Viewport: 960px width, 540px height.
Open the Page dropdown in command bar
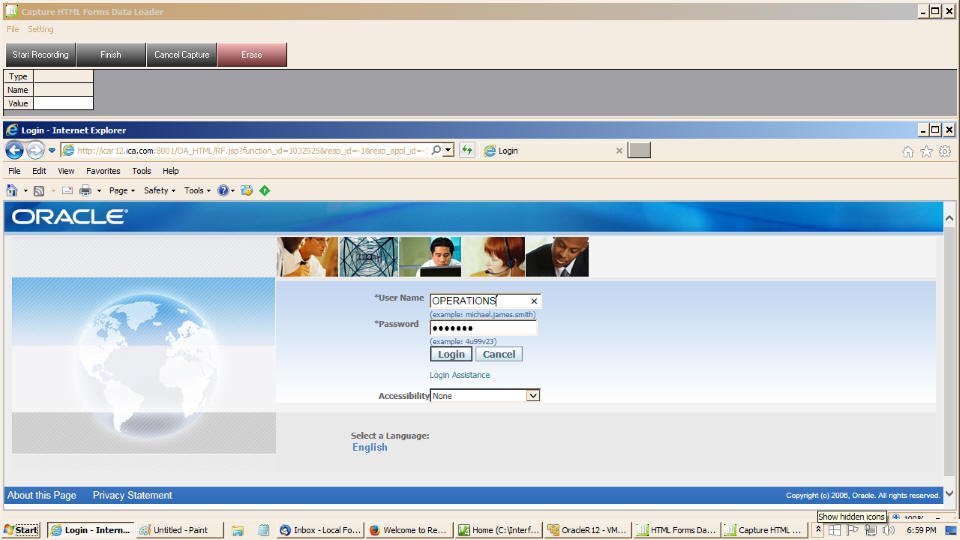(x=122, y=191)
